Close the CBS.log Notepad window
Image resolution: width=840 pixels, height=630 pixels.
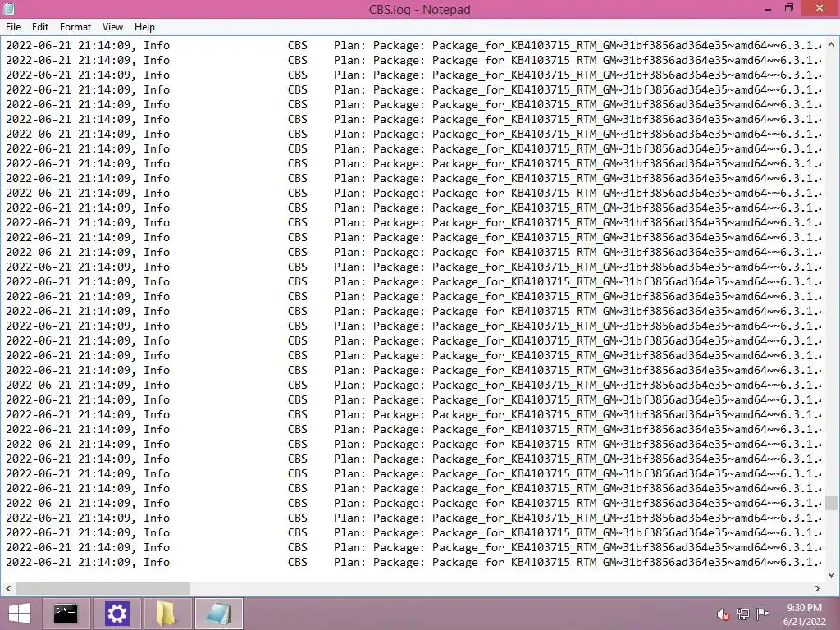tap(819, 8)
